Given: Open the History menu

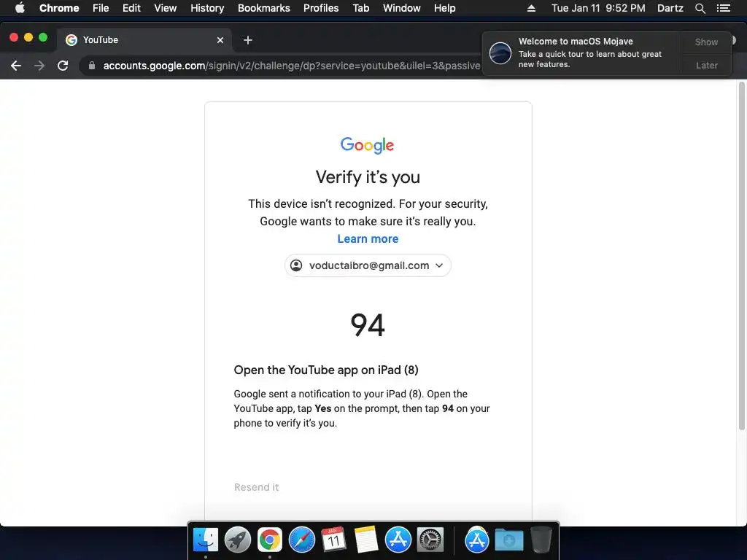Looking at the screenshot, I should 207,8.
